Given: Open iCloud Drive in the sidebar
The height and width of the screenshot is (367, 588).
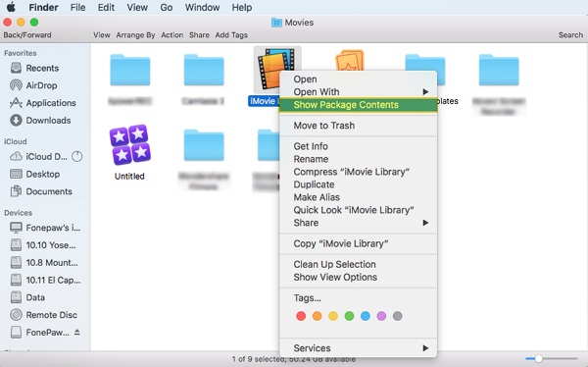Looking at the screenshot, I should [x=38, y=157].
